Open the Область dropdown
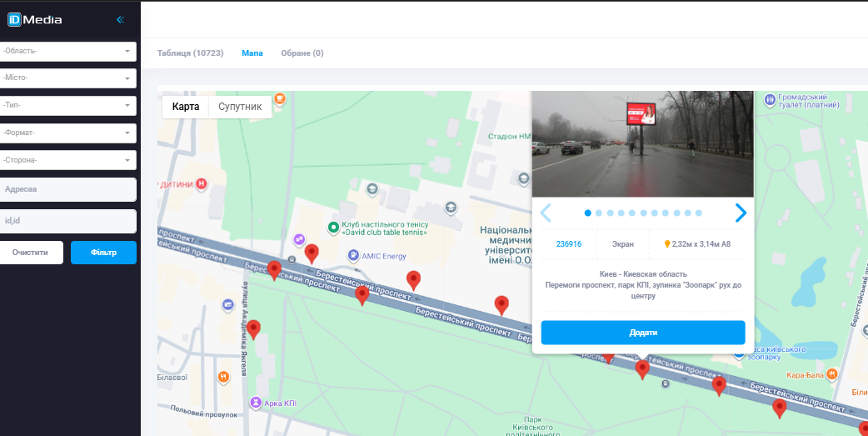Screen dimensions: 868x436 (x=67, y=51)
